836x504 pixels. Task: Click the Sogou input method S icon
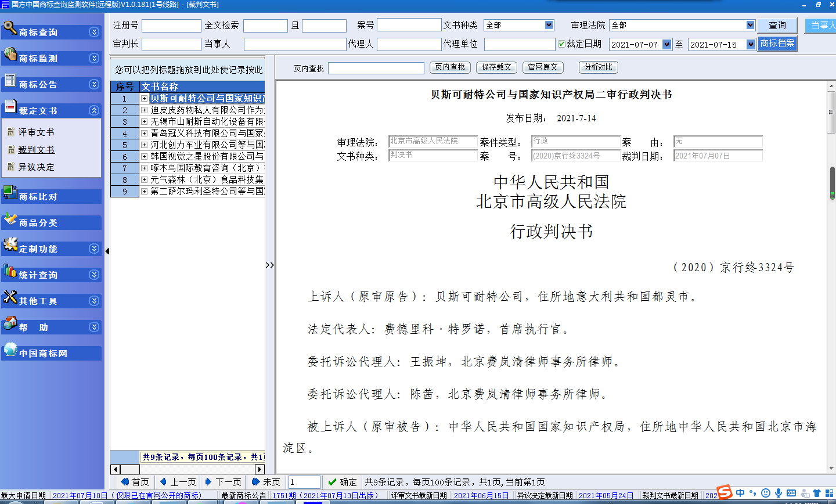(725, 492)
